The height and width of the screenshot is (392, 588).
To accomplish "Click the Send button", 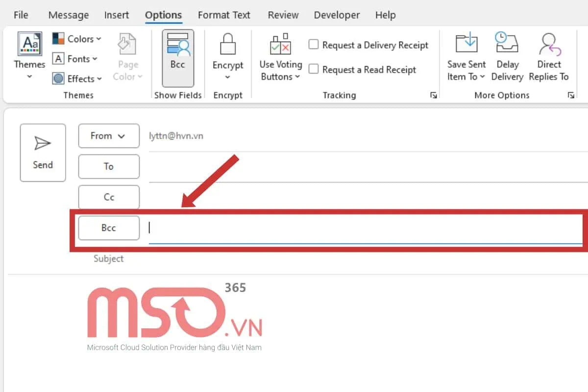I will click(43, 152).
